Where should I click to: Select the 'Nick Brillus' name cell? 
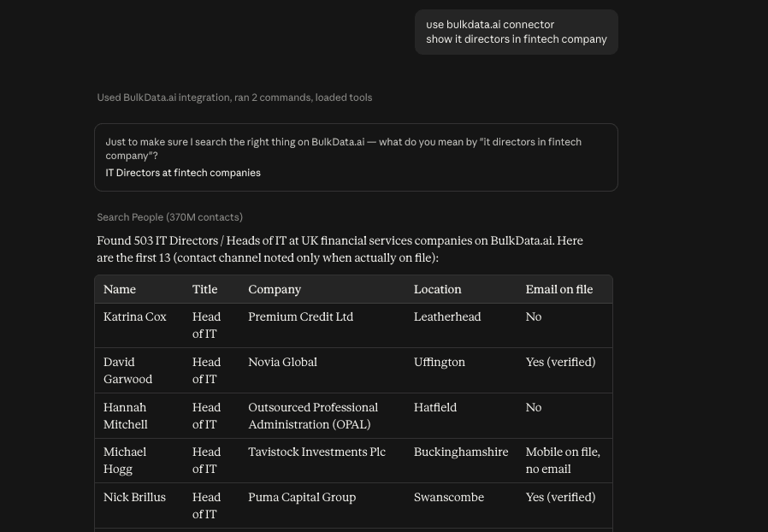click(134, 497)
